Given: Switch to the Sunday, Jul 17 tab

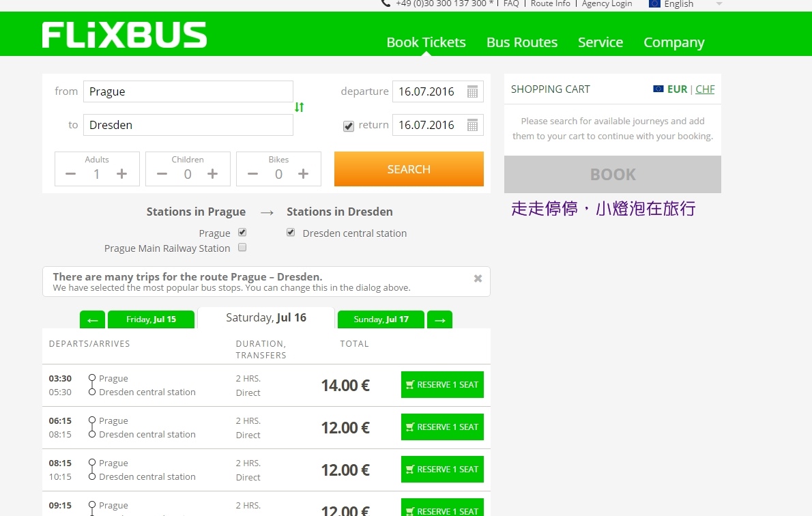Looking at the screenshot, I should coord(381,319).
